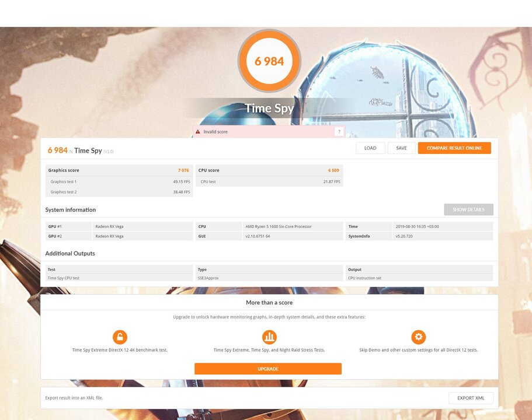Click the bar chart stress tests icon

pyautogui.click(x=269, y=337)
